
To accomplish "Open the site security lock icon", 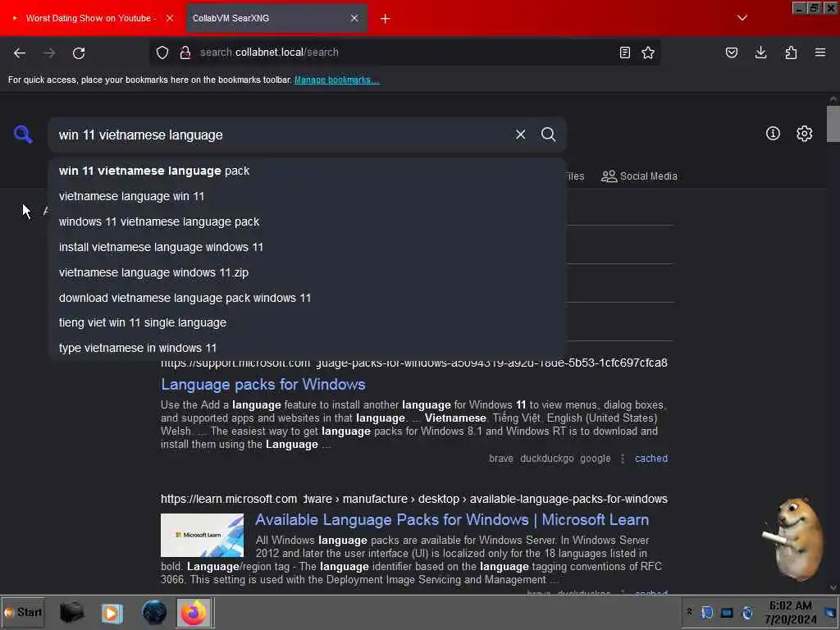I will tap(185, 52).
